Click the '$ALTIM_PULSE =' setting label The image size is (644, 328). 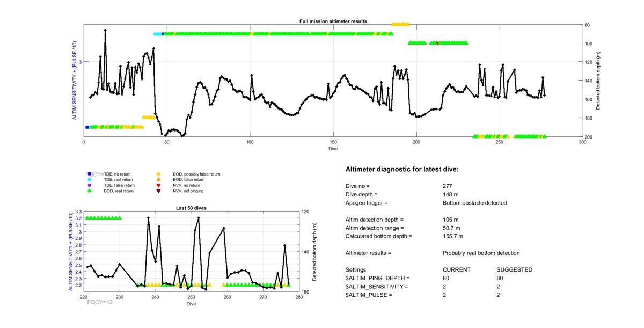369,295
